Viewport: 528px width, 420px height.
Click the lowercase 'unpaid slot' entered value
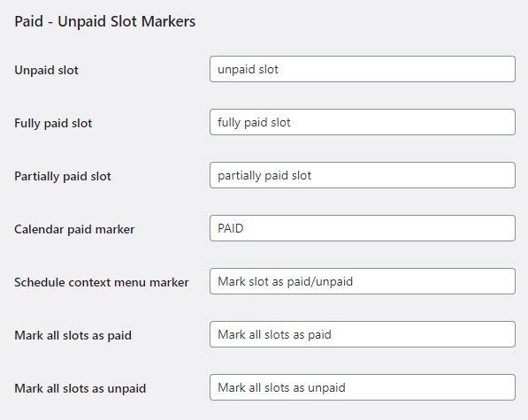point(248,70)
